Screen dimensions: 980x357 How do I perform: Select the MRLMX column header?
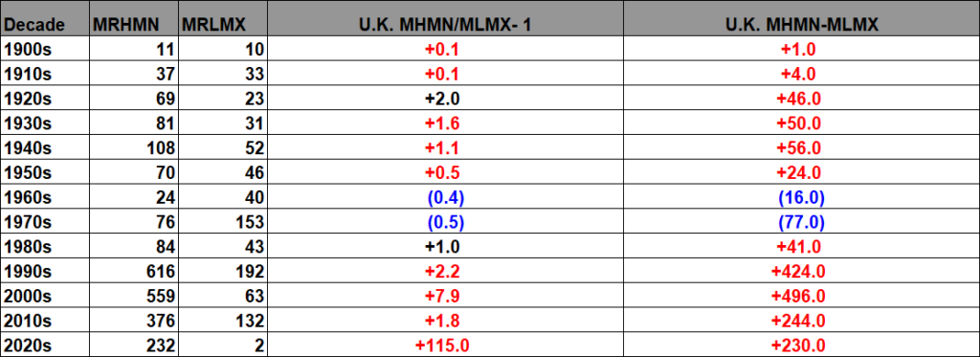(x=223, y=25)
